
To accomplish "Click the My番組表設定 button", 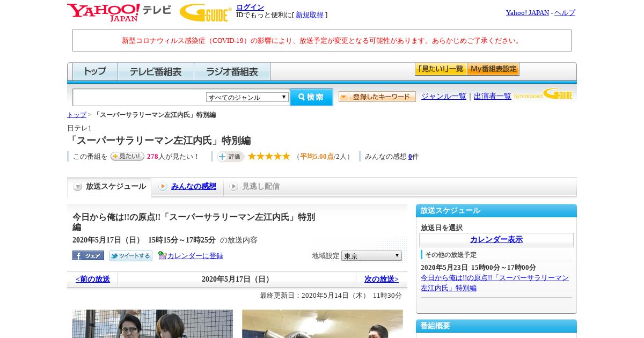I will [x=493, y=69].
